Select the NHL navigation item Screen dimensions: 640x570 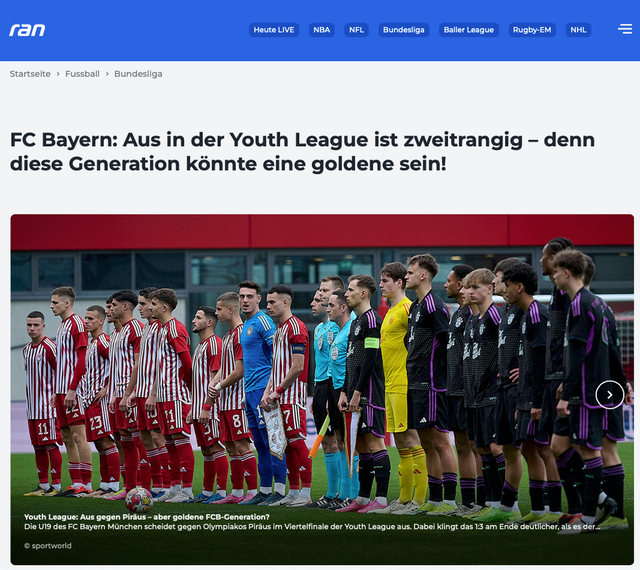578,30
